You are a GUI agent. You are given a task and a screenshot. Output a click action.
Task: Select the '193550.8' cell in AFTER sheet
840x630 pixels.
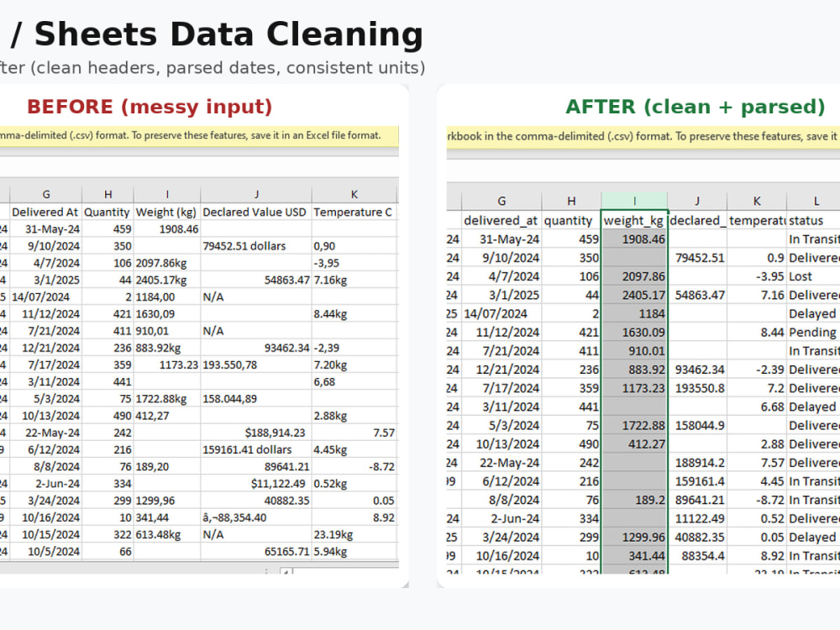click(x=697, y=388)
